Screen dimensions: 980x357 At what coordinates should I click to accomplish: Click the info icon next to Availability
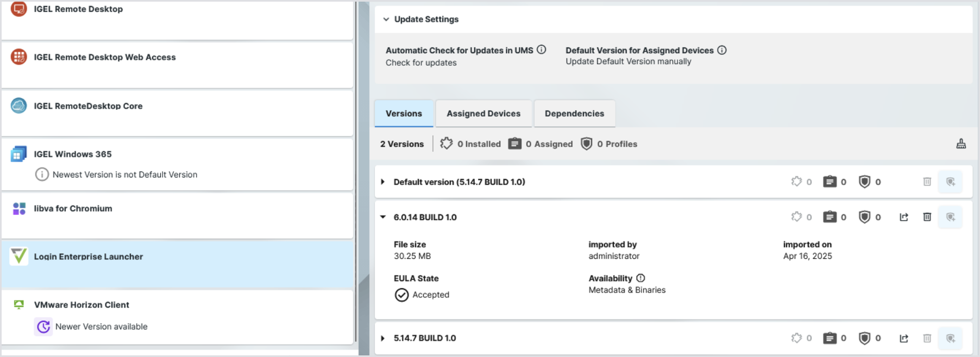(x=640, y=278)
